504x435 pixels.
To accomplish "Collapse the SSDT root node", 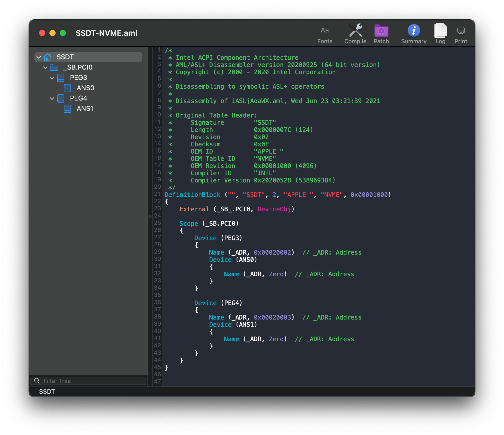I will tap(39, 57).
